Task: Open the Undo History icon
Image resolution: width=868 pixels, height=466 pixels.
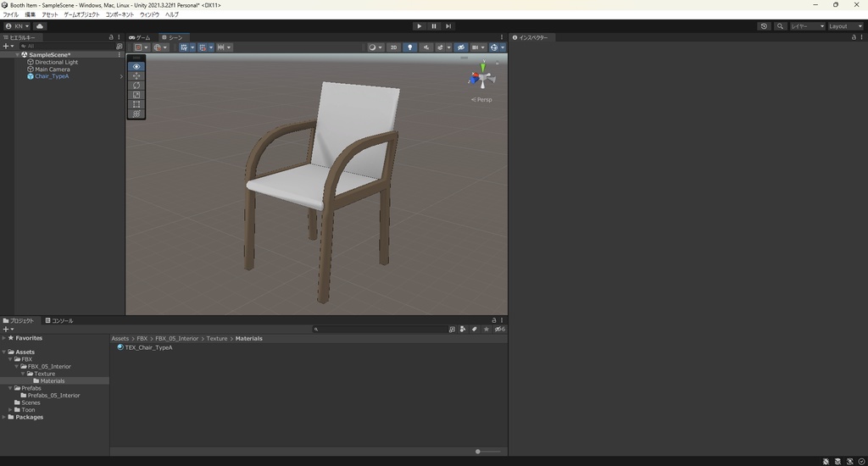Action: pyautogui.click(x=764, y=26)
